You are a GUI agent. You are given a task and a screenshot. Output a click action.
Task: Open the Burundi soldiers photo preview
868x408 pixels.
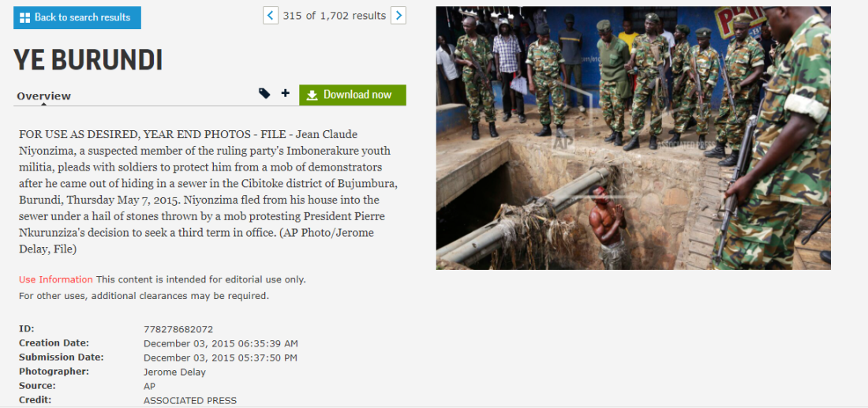(x=634, y=138)
